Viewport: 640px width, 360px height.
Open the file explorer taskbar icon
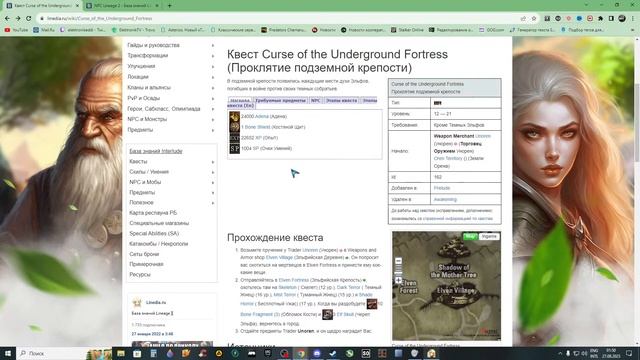(x=121, y=353)
